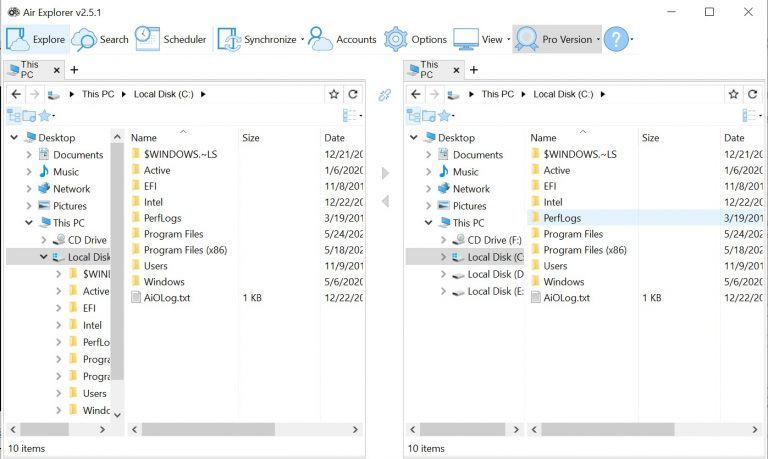
Task: Select Program Files folder in left list
Action: pyautogui.click(x=173, y=234)
